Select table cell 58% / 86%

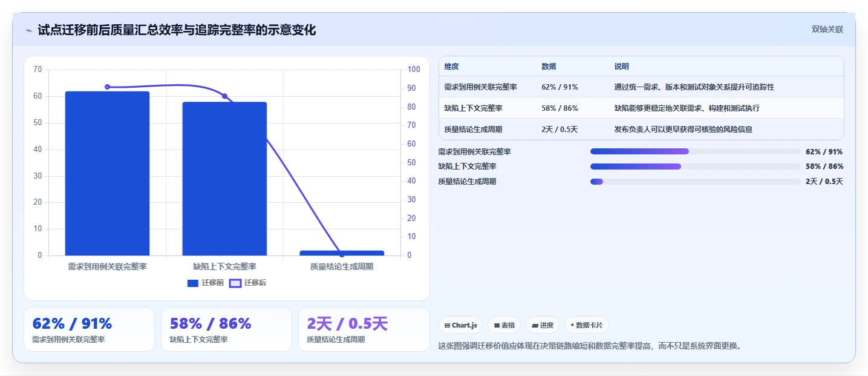click(560, 108)
